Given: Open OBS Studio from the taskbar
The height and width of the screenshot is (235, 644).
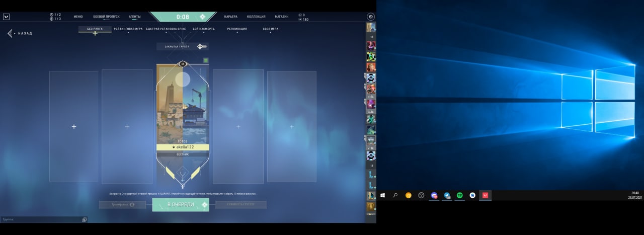Looking at the screenshot, I should 422,195.
